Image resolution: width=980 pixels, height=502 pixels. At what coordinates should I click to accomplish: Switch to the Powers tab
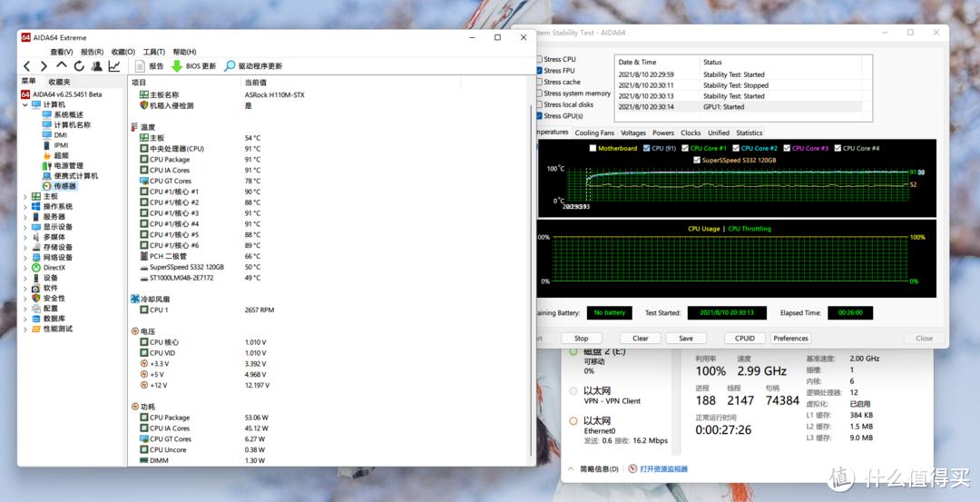tap(663, 133)
